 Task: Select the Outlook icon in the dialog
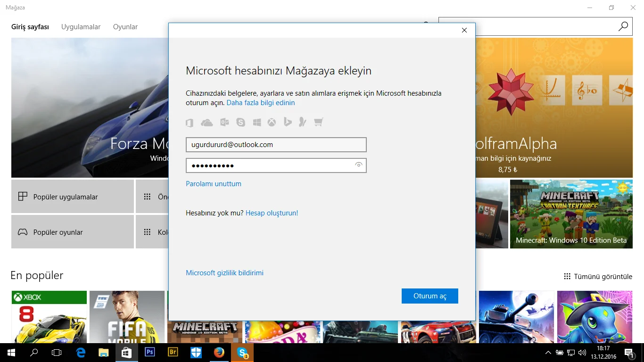[224, 122]
